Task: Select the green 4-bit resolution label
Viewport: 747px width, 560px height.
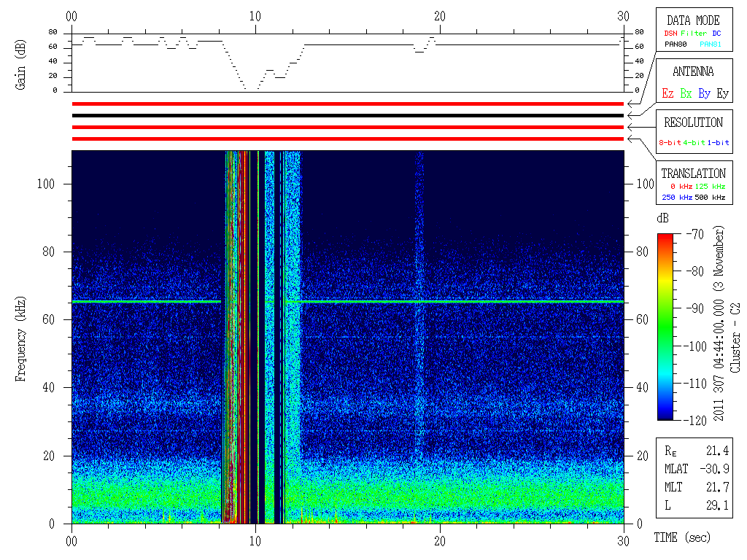Action: [695, 143]
